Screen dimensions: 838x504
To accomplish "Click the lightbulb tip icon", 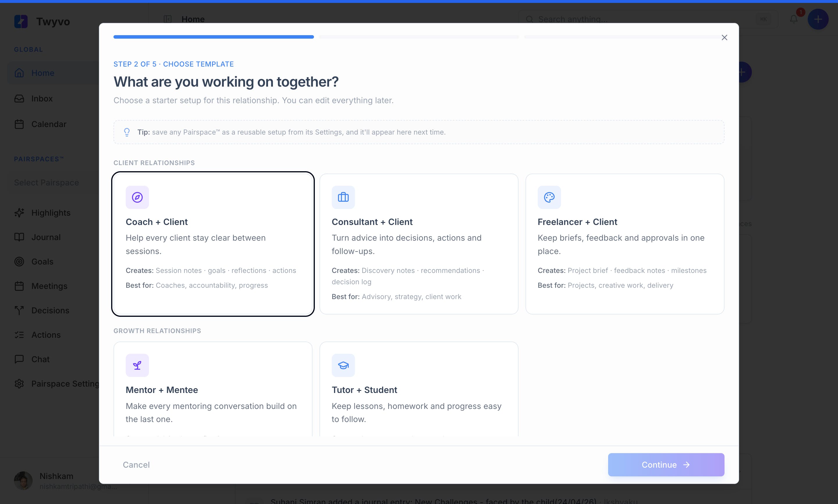I will 127,132.
